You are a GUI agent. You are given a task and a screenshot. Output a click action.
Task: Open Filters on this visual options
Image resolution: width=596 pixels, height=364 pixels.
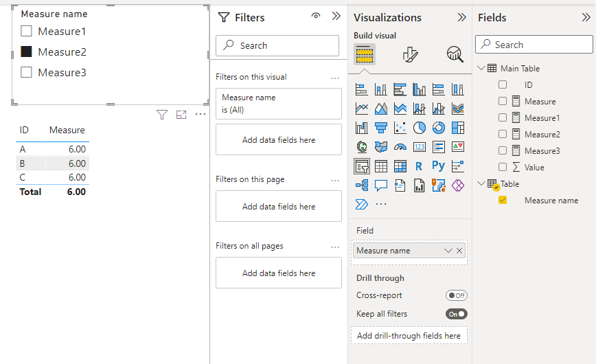coord(335,78)
